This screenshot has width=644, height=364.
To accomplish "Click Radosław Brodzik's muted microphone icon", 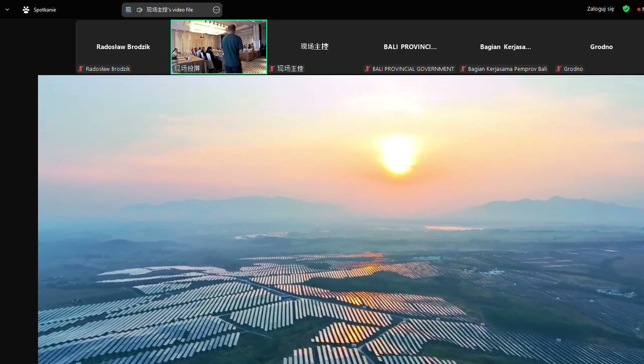I will point(81,69).
